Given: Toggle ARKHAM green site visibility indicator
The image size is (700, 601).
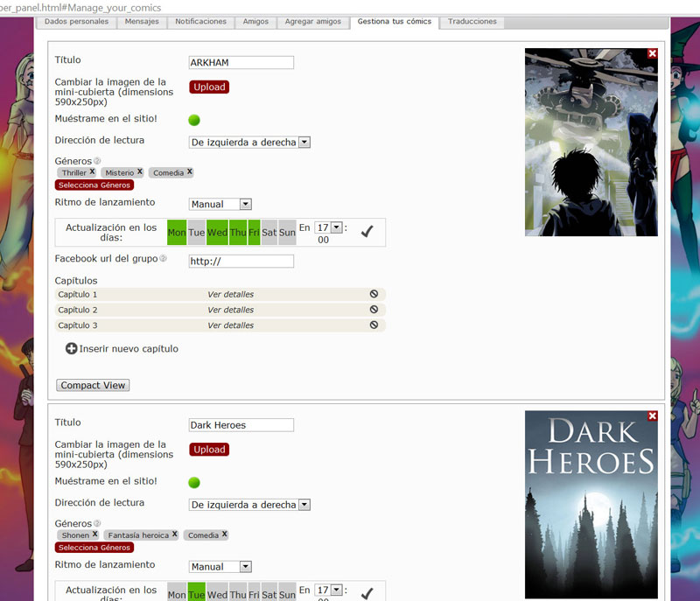Looking at the screenshot, I should pos(194,120).
